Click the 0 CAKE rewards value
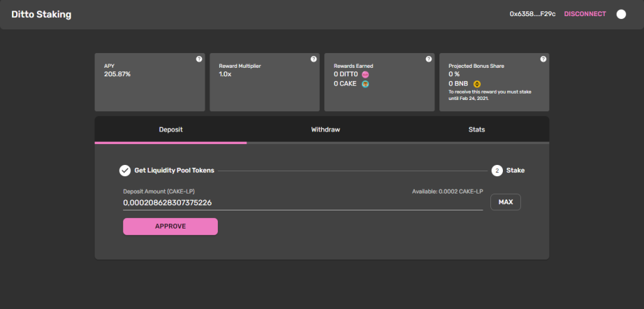644x309 pixels. [x=345, y=84]
